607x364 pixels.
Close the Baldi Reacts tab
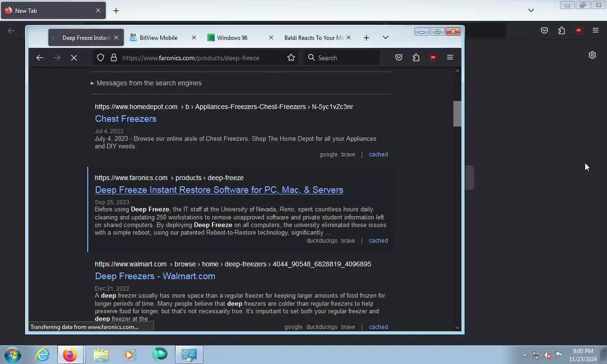point(349,38)
